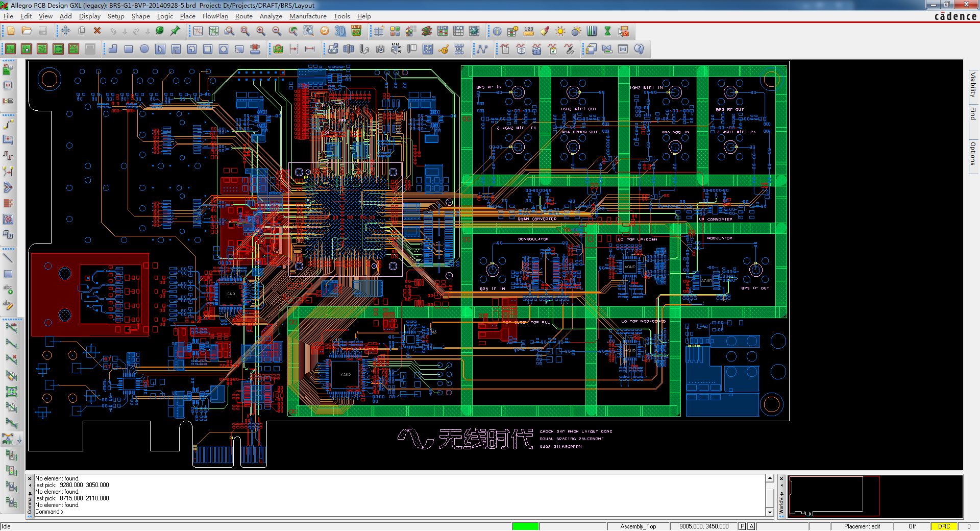Screen dimensions: 980x531
Task: Open the Analyze menu
Action: coord(271,16)
